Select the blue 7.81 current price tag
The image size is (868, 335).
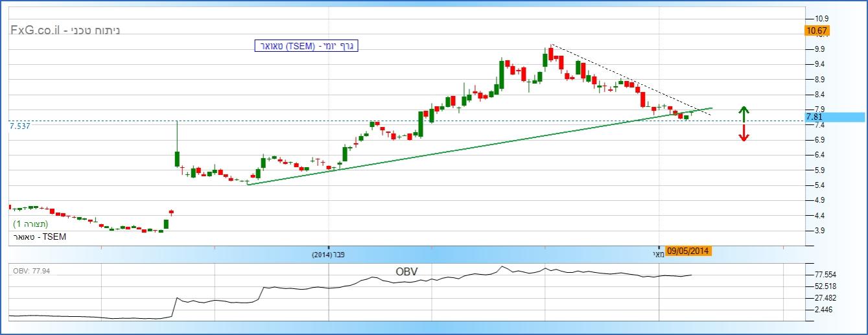click(x=814, y=117)
